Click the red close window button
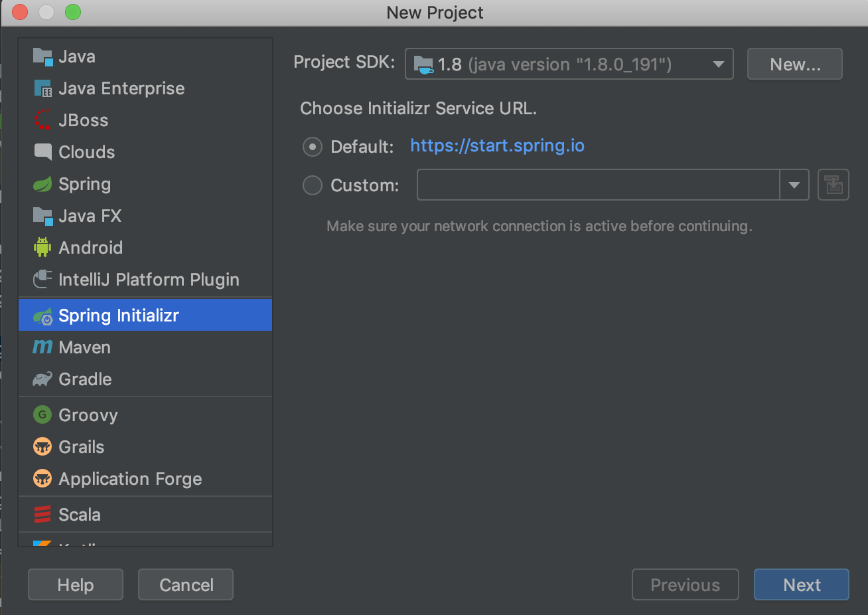The width and height of the screenshot is (868, 615). (20, 12)
